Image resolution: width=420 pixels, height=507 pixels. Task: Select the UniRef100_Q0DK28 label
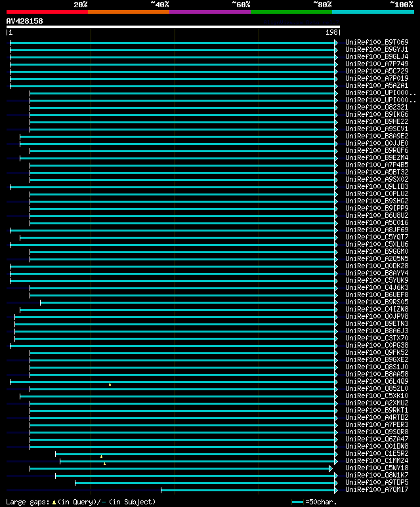(377, 266)
